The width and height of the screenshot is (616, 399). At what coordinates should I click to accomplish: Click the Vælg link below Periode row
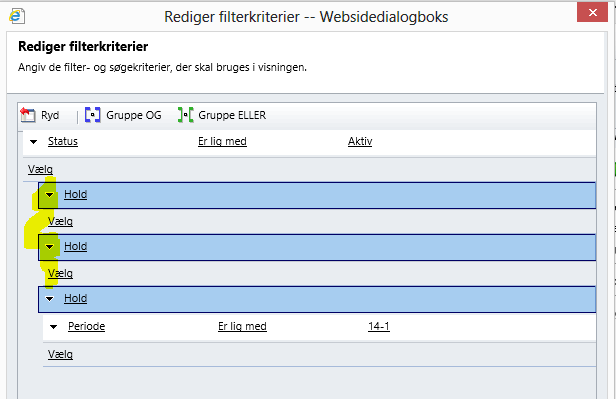[x=60, y=355]
